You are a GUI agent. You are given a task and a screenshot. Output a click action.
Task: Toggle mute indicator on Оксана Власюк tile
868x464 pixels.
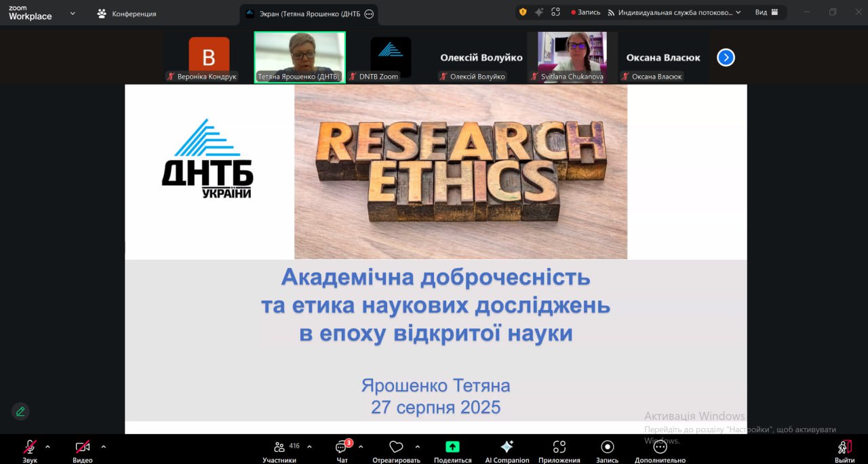click(625, 77)
